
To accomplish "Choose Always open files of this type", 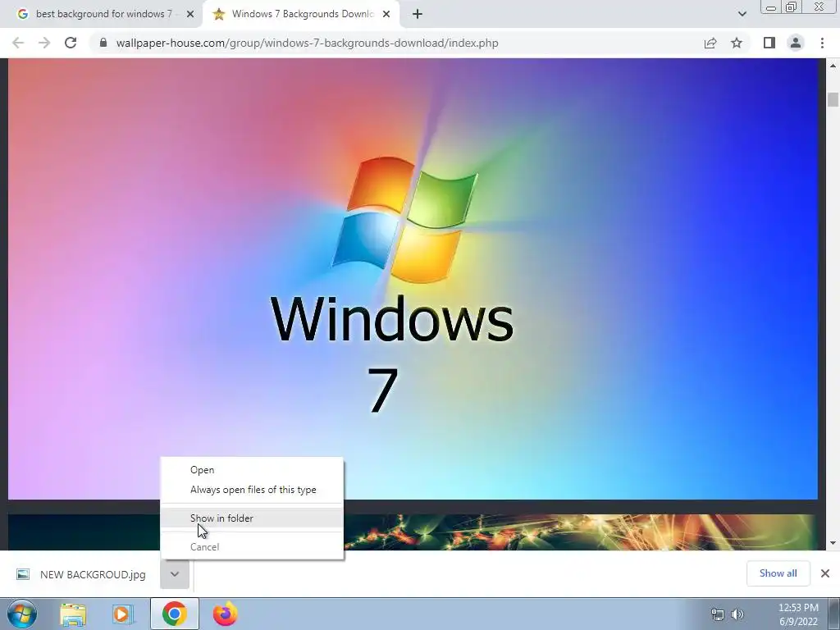I will click(252, 490).
